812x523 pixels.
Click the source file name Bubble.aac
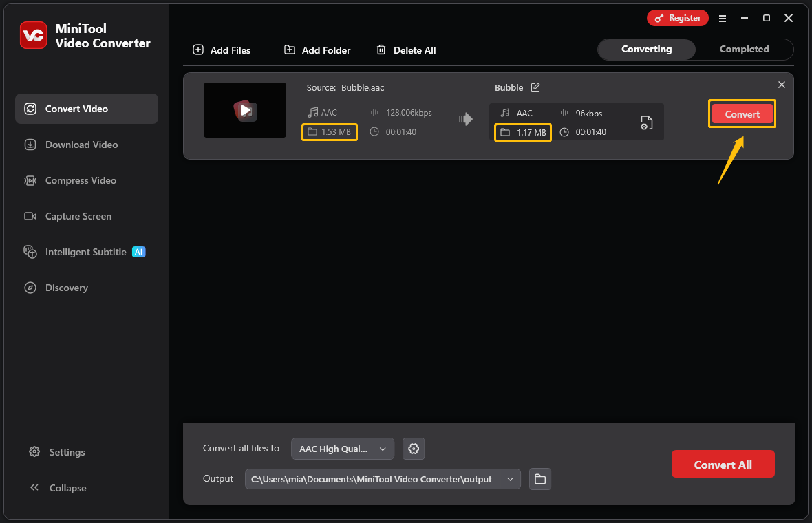point(363,87)
